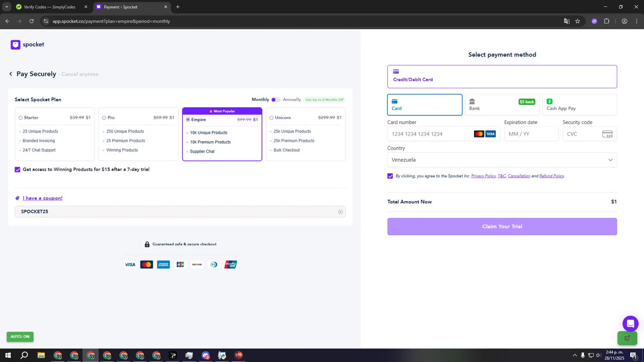Viewport: 644px width, 362px height.
Task: Select the Empire plan radio button
Action: click(188, 120)
